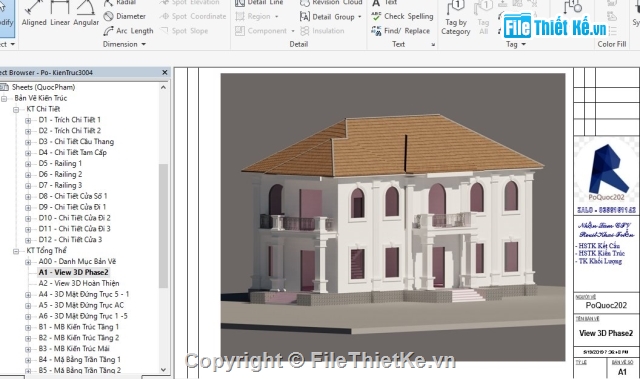This screenshot has height=379, width=640.
Task: Select D9 - Chi Tiết Cửa Đi 1 sheet
Action: tap(72, 207)
